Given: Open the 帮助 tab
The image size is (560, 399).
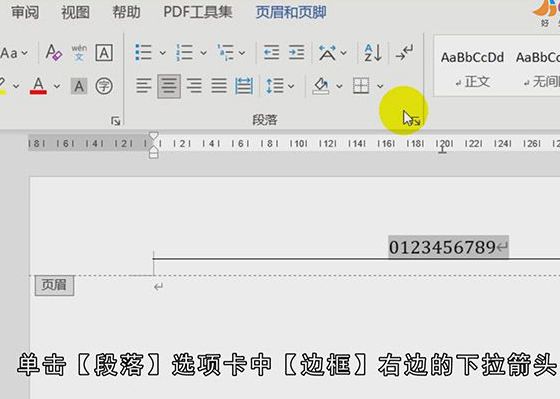Looking at the screenshot, I should pyautogui.click(x=126, y=13).
